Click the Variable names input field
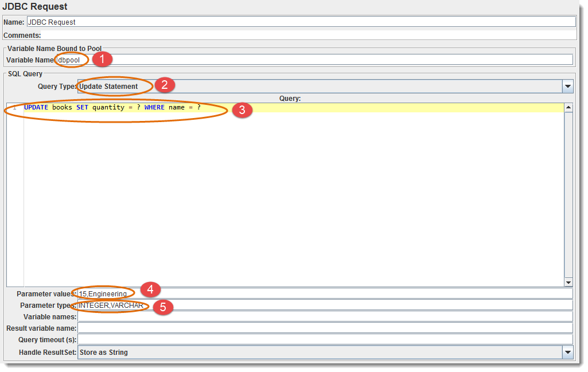 coord(325,317)
